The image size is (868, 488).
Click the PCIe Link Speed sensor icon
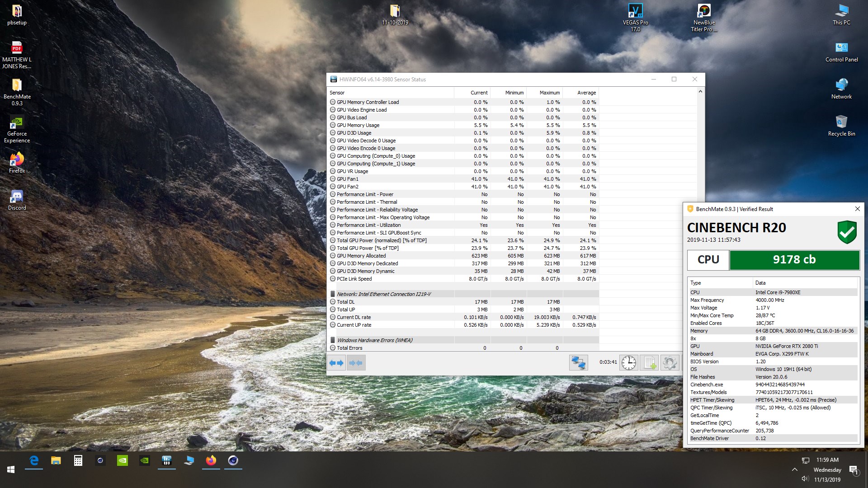pyautogui.click(x=333, y=279)
